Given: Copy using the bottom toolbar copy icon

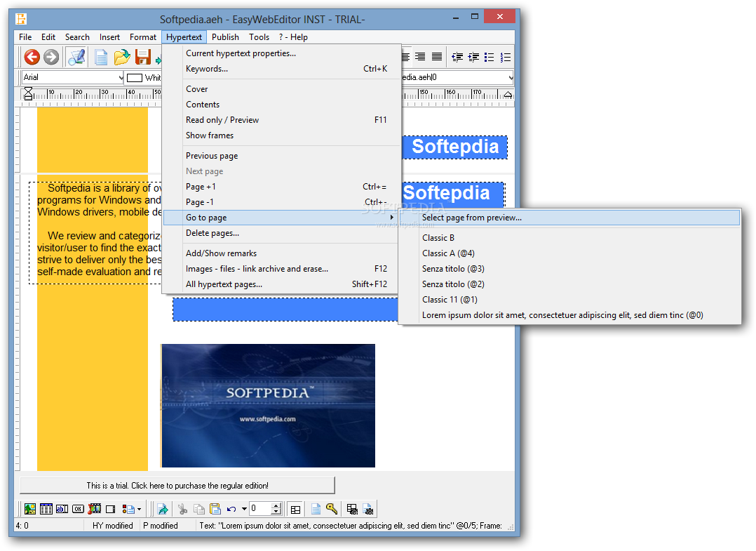Looking at the screenshot, I should (198, 509).
